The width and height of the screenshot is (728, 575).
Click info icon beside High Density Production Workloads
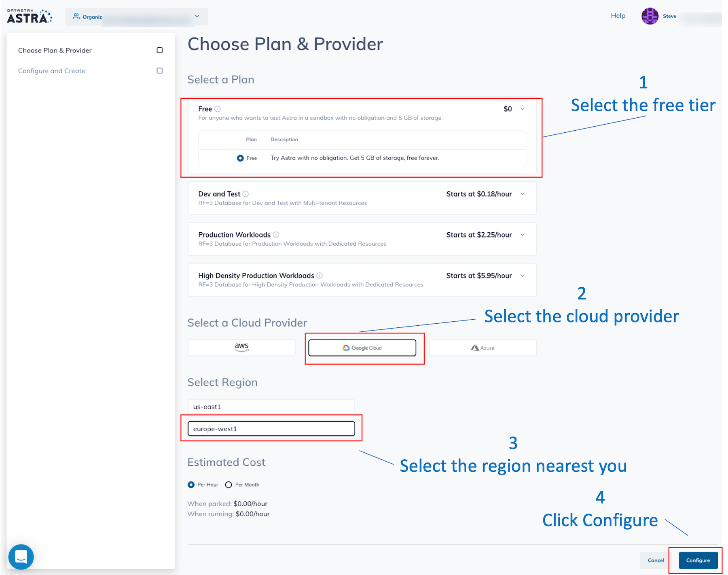320,276
